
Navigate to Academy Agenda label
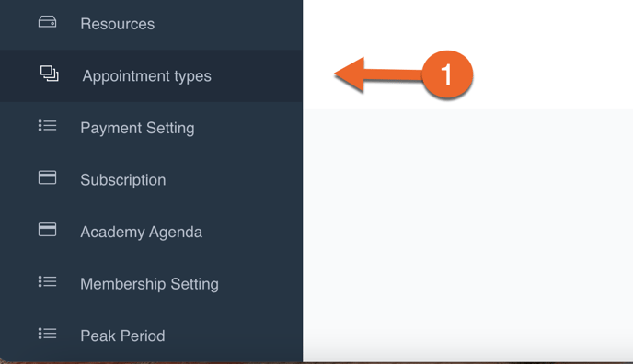coord(141,233)
